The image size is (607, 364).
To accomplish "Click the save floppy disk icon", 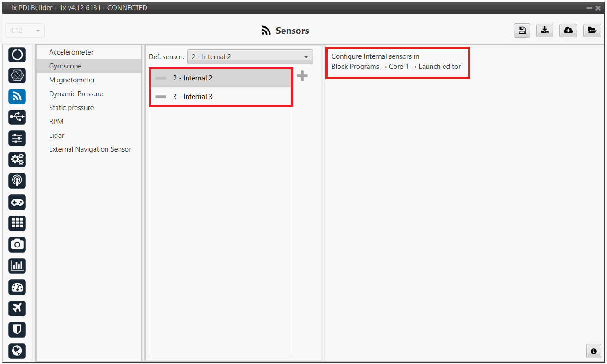I will 522,31.
